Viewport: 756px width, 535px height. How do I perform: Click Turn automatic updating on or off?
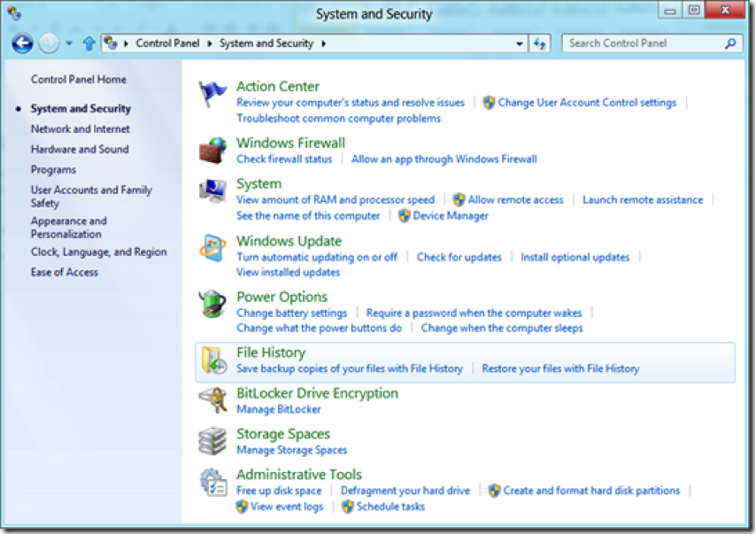pyautogui.click(x=317, y=257)
